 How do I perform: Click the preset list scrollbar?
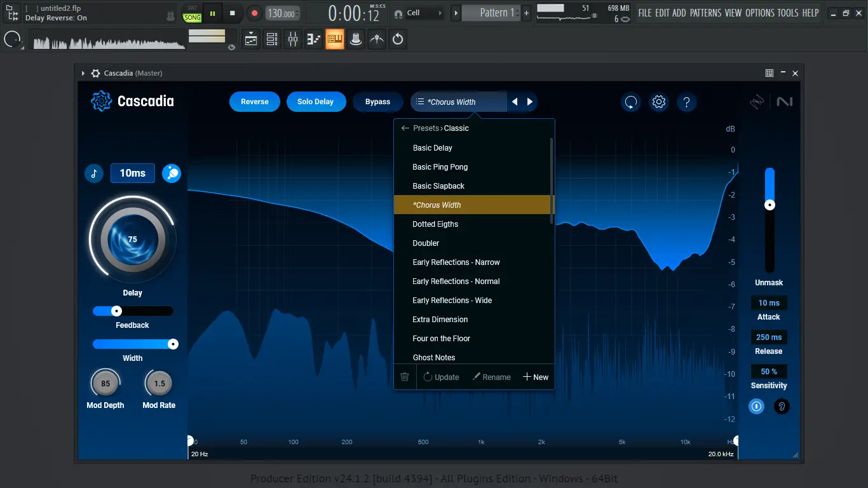click(552, 180)
